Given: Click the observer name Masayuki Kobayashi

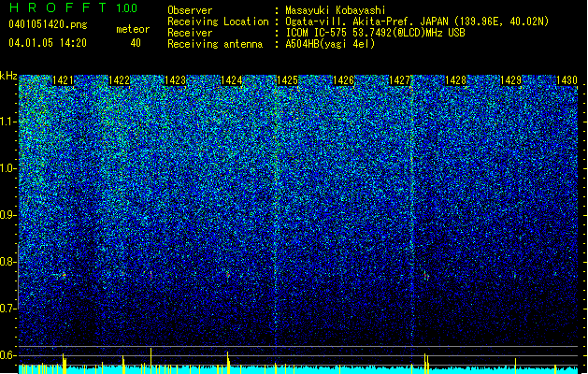Looking at the screenshot, I should coord(336,10).
